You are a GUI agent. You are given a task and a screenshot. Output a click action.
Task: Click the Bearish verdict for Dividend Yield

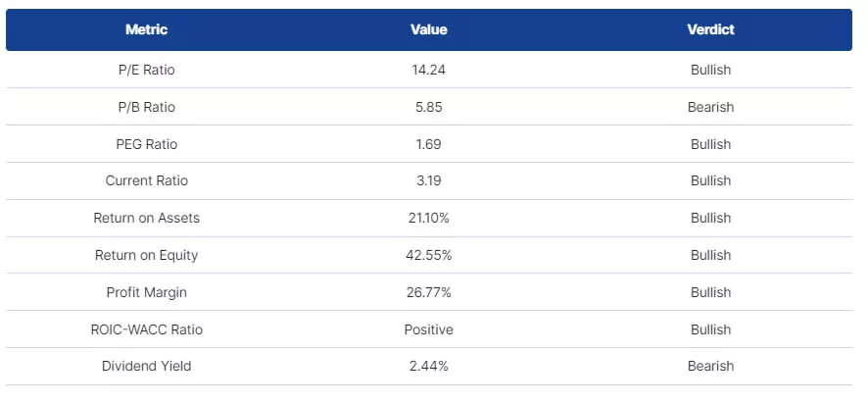click(x=710, y=366)
